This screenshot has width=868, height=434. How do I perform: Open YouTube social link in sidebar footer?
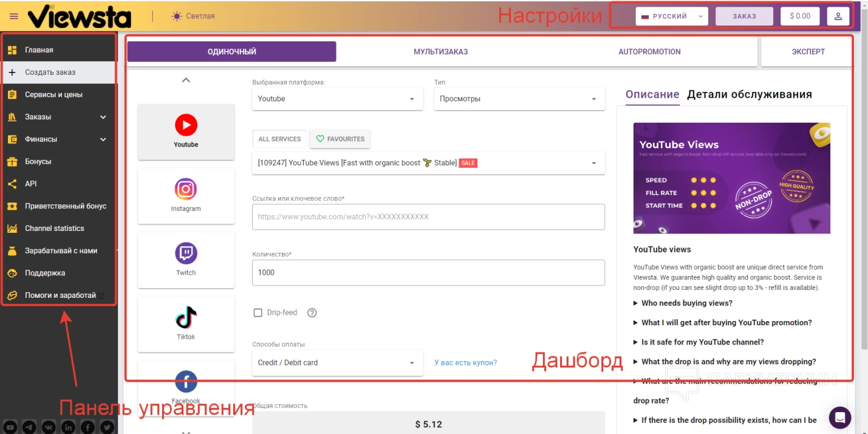coord(10,427)
